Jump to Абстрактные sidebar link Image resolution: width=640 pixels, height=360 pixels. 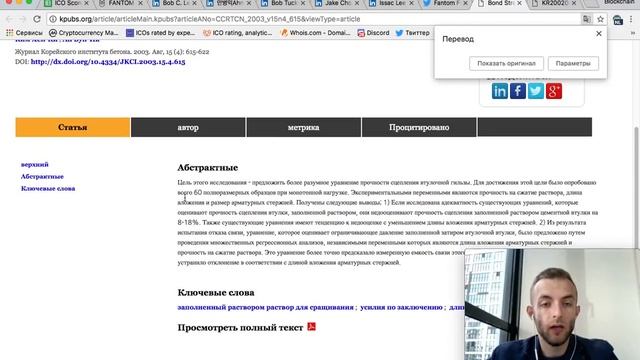pyautogui.click(x=42, y=176)
